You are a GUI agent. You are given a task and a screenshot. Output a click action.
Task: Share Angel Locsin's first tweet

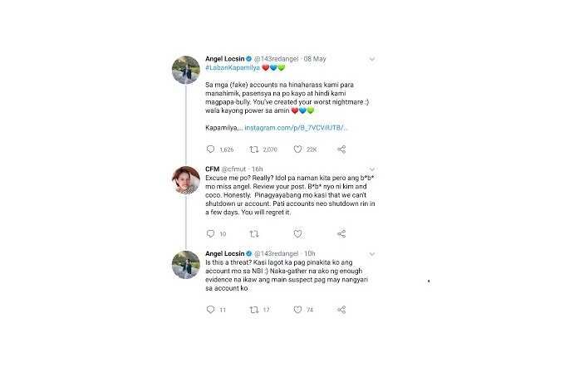click(341, 149)
